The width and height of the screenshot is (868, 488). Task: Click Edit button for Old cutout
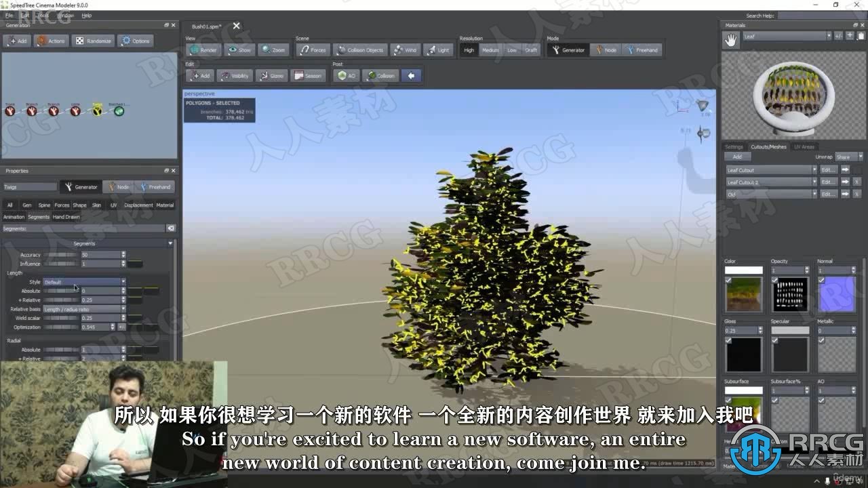click(x=828, y=195)
